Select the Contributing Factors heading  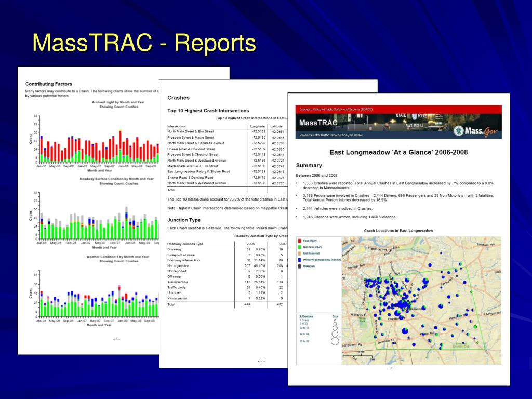(x=48, y=84)
